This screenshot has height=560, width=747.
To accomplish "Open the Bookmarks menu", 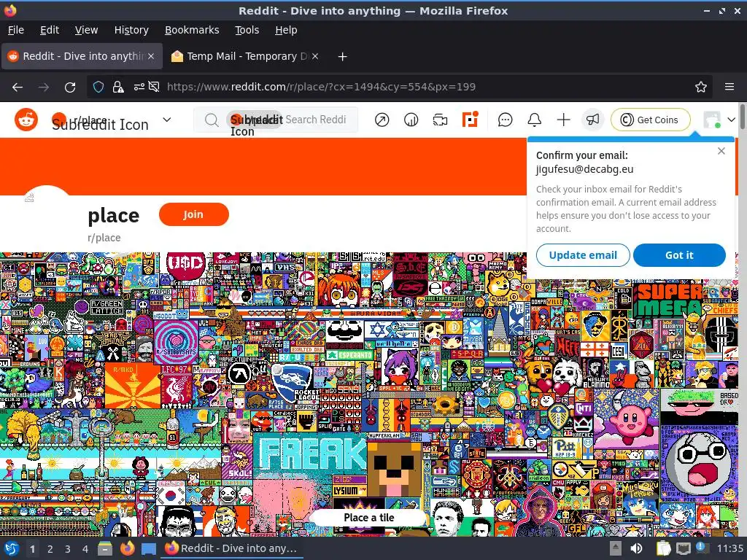I will pos(192,30).
